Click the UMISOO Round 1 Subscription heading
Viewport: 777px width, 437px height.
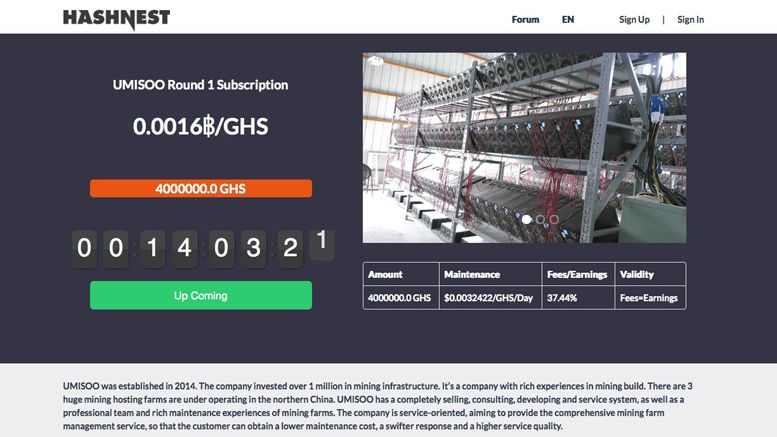(x=201, y=85)
